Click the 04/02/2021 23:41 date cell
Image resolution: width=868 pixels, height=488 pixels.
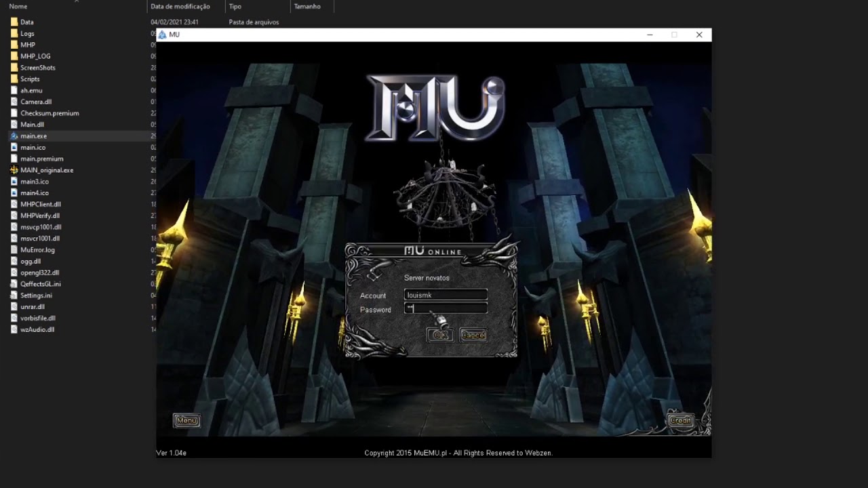coord(174,22)
